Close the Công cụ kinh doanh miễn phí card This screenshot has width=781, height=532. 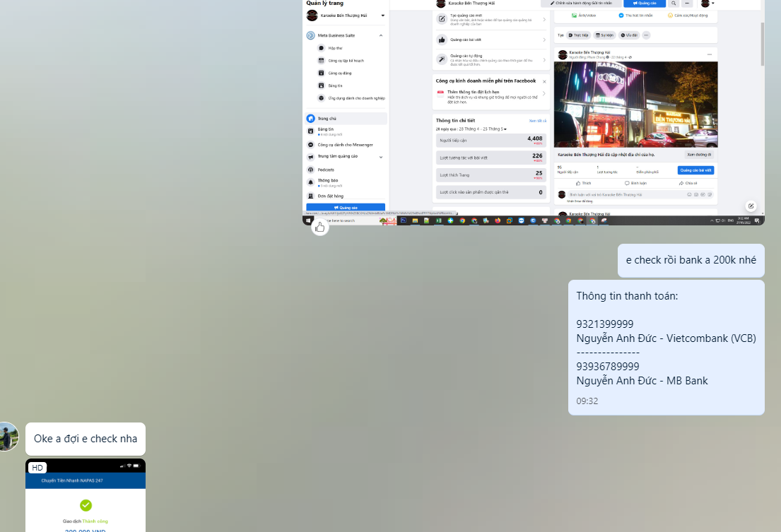tap(544, 81)
